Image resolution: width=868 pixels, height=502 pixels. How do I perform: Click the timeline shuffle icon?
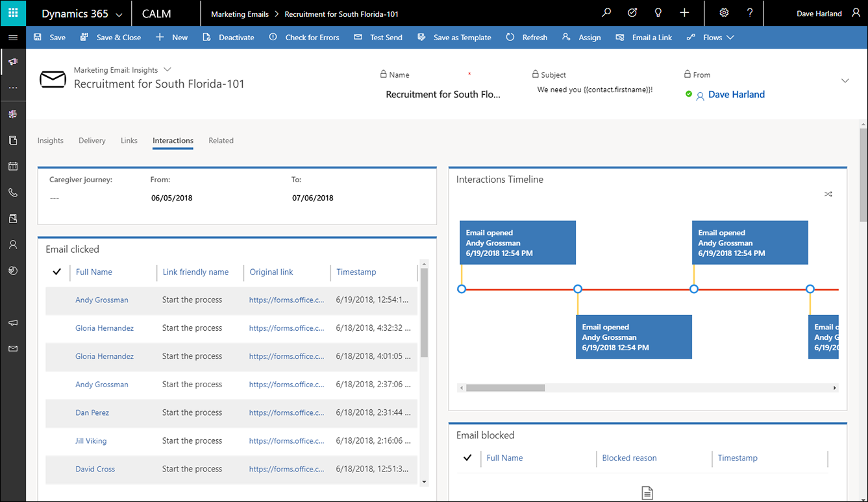[828, 194]
